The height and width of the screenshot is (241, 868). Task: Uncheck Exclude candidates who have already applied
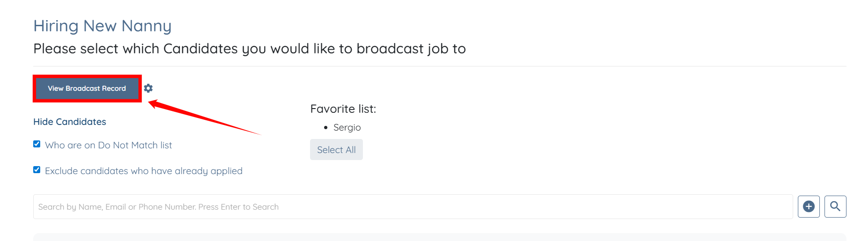pyautogui.click(x=37, y=170)
